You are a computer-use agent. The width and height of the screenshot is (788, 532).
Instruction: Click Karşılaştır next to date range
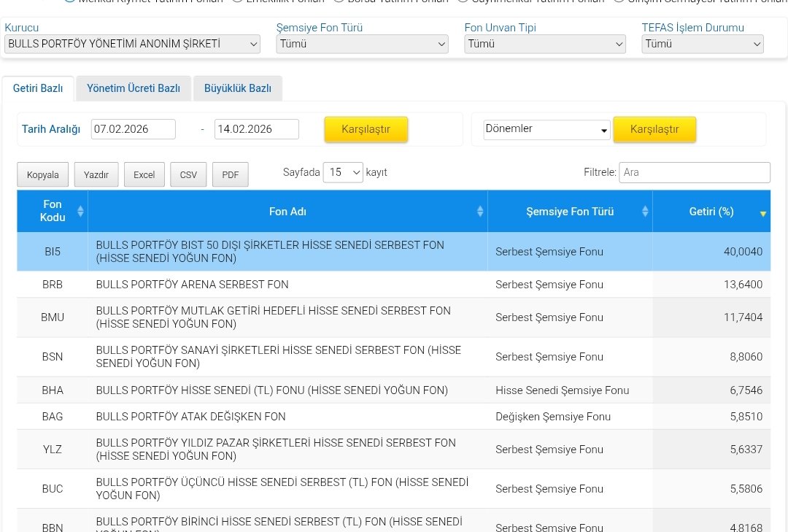(366, 129)
